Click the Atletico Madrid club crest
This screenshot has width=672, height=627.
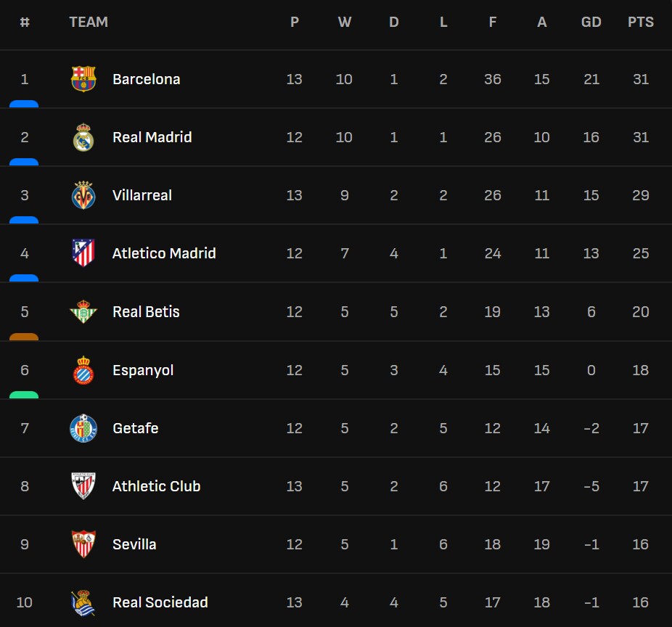[x=83, y=253]
